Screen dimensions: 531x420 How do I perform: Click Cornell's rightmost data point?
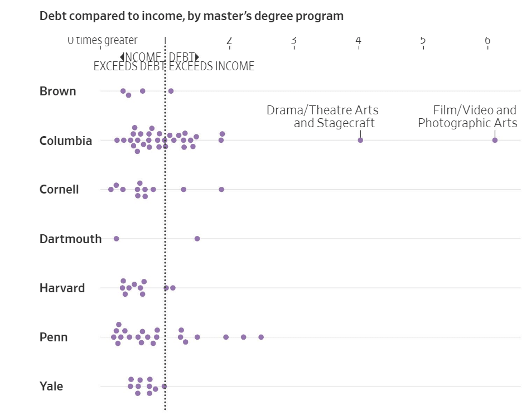pyautogui.click(x=221, y=189)
